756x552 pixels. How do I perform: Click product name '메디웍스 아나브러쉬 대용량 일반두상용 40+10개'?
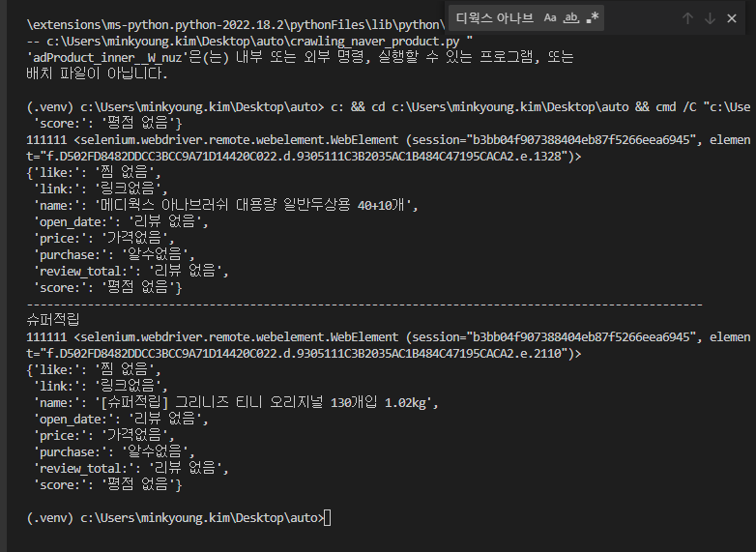click(x=253, y=205)
